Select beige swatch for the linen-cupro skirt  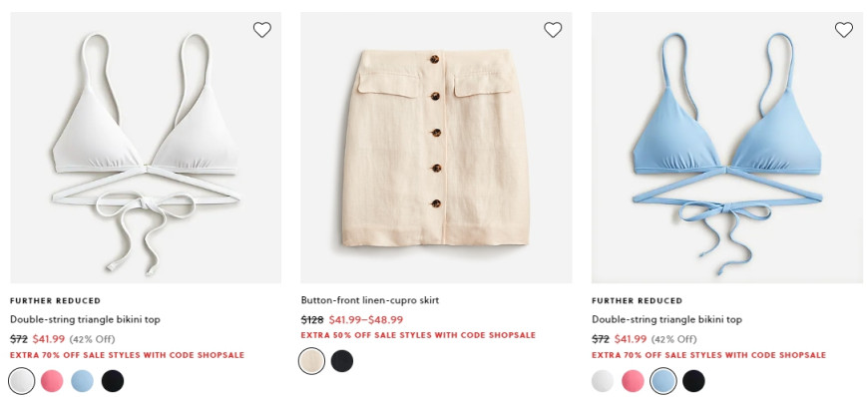coord(311,361)
